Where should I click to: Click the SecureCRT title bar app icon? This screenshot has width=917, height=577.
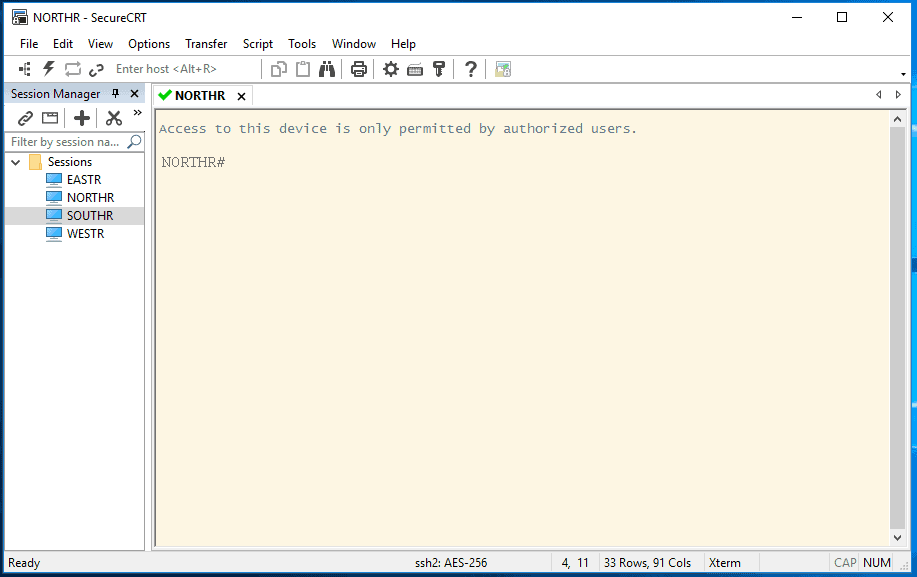[19, 18]
